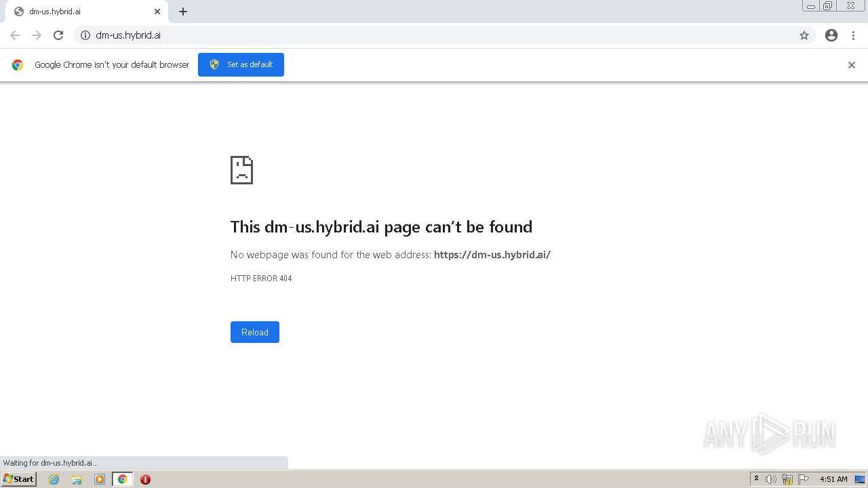Click the network tray icon
This screenshot has width=868, height=488.
pyautogui.click(x=787, y=479)
